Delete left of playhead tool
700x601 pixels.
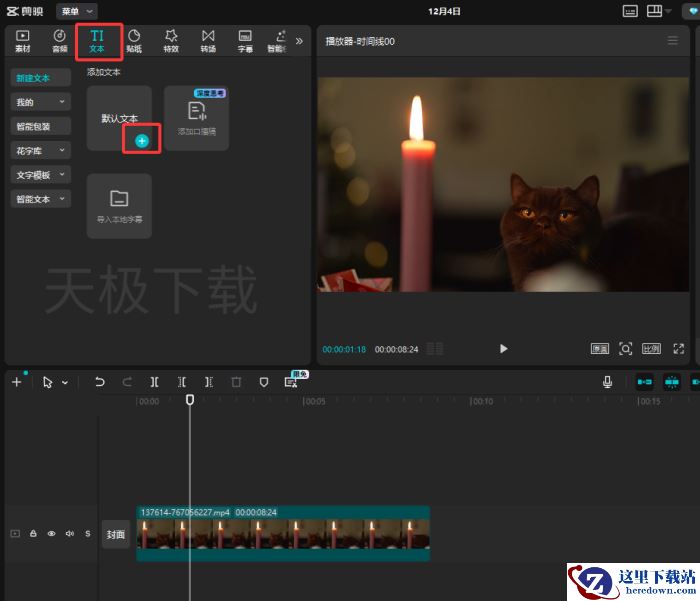[x=182, y=382]
